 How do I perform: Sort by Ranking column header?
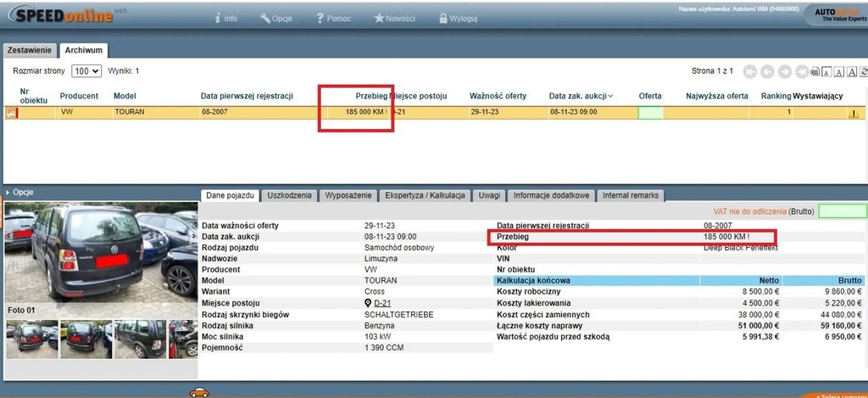(776, 96)
